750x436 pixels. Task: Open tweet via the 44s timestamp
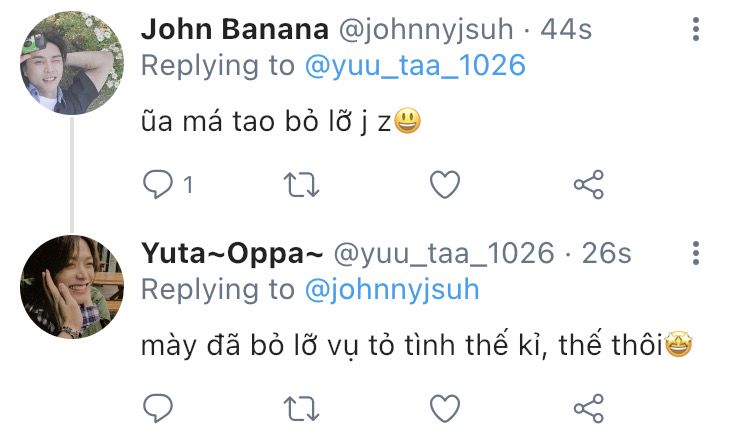point(566,29)
